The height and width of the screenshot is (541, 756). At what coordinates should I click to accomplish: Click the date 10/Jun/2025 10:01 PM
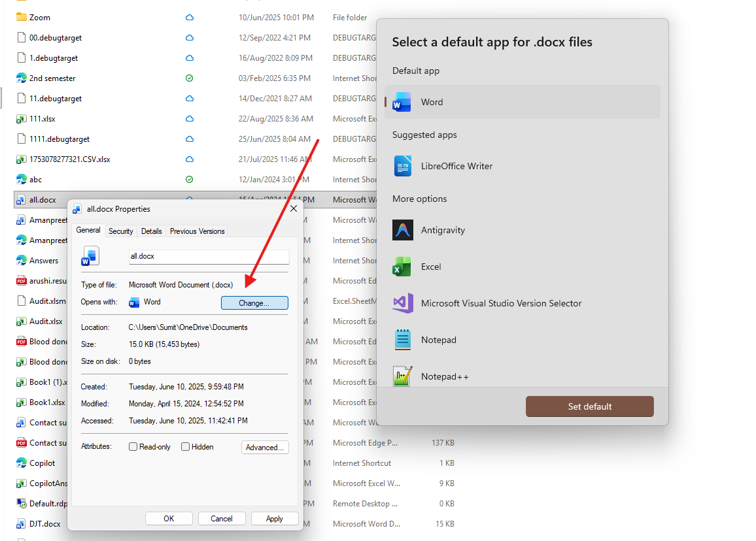point(276,18)
